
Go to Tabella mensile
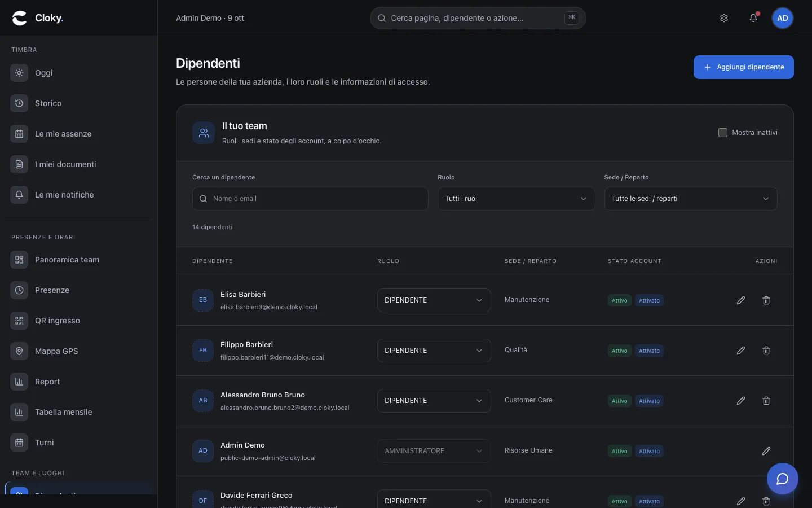78,412
